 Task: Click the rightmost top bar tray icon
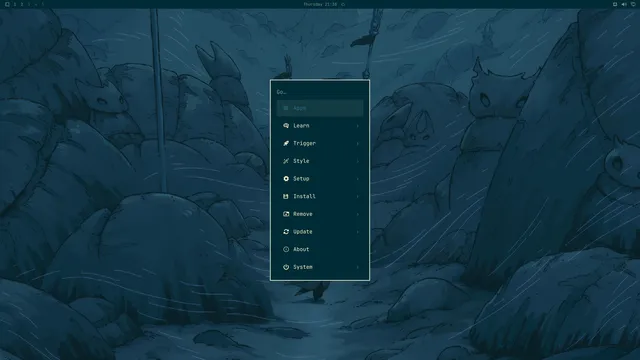pyautogui.click(x=633, y=4)
